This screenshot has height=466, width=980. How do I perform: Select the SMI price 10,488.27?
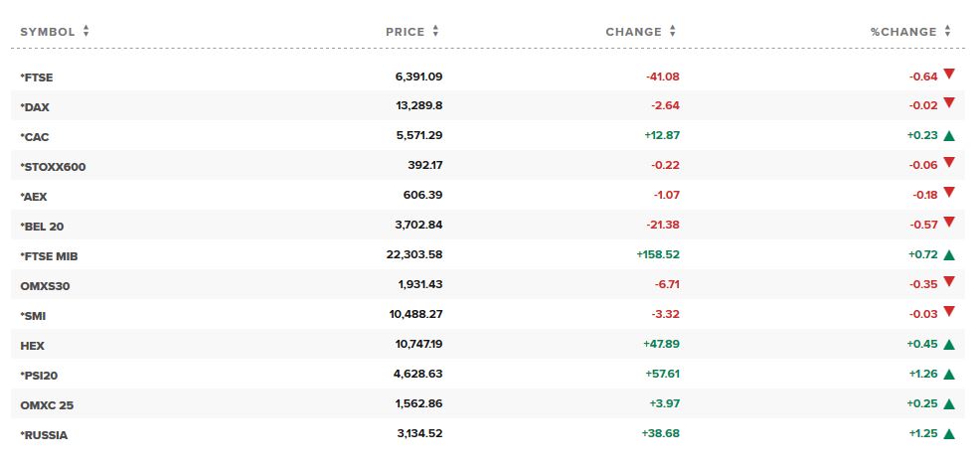click(415, 314)
